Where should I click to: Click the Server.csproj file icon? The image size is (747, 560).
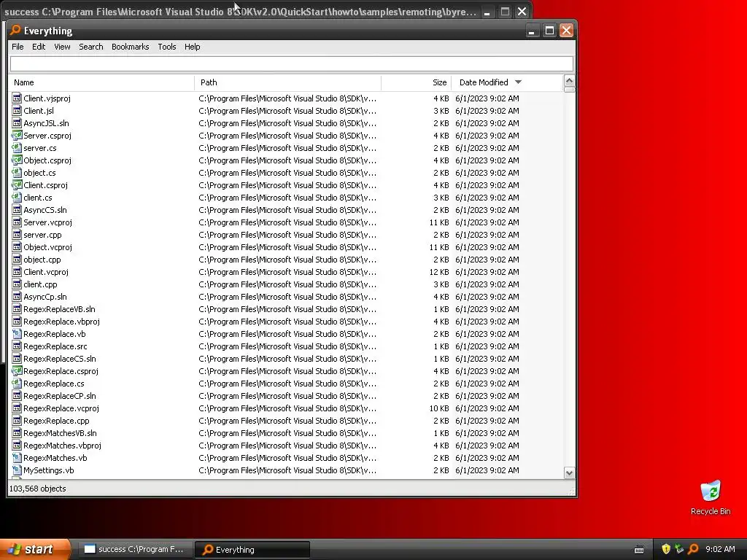[17, 135]
